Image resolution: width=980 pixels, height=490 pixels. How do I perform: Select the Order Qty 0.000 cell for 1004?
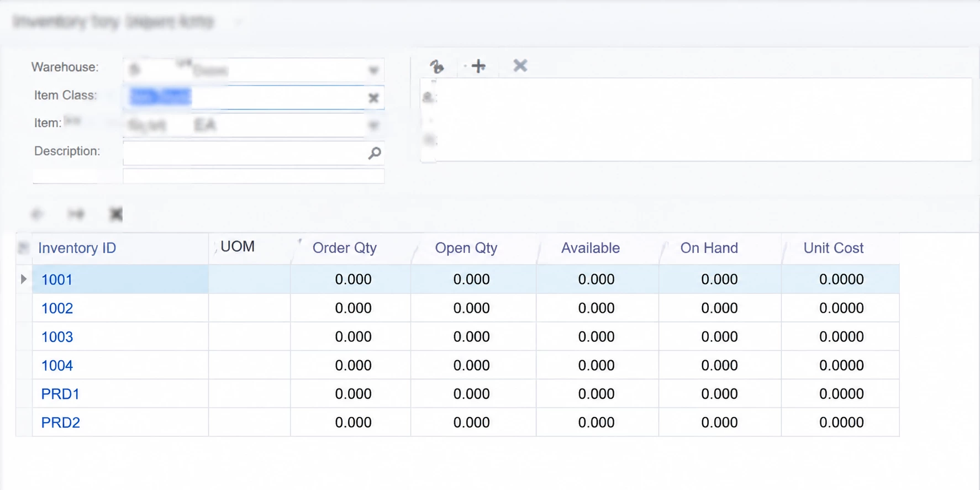coord(351,365)
